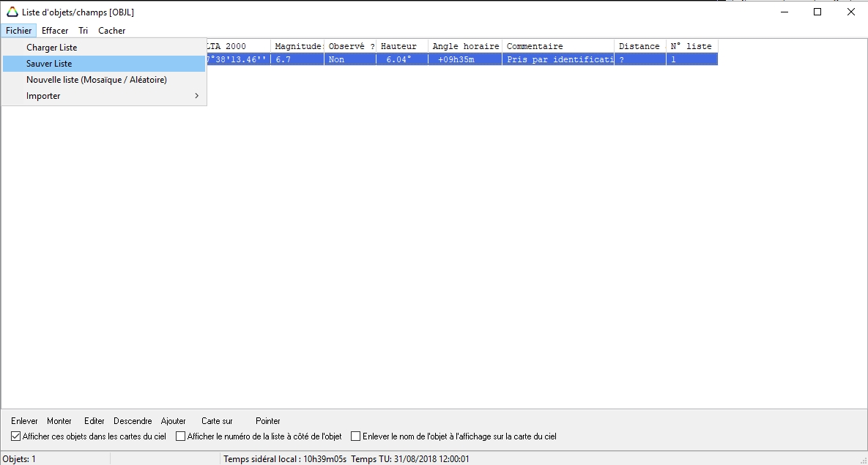Check Enlever le nom de l'objet option

[356, 436]
